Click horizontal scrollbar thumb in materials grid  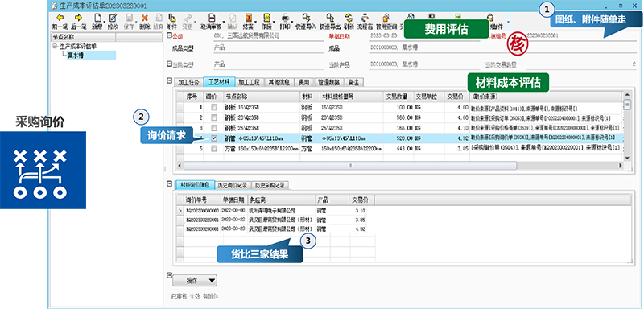(350, 166)
